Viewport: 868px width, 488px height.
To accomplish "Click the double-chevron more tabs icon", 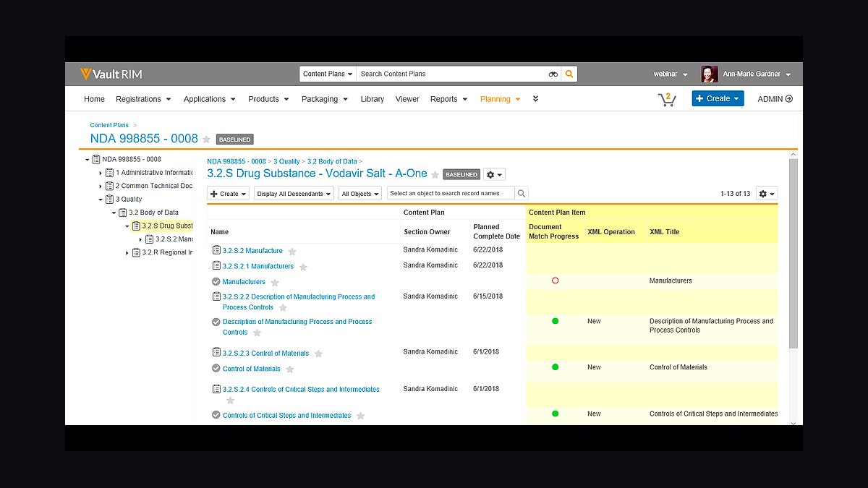I will pos(535,99).
